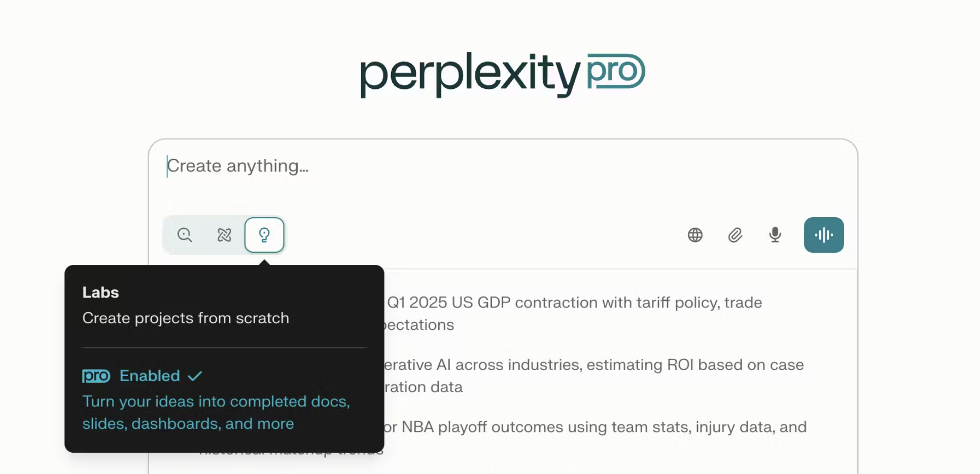Screen dimensions: 980x474
Task: Attach a file with the paperclip icon
Action: [735, 235]
